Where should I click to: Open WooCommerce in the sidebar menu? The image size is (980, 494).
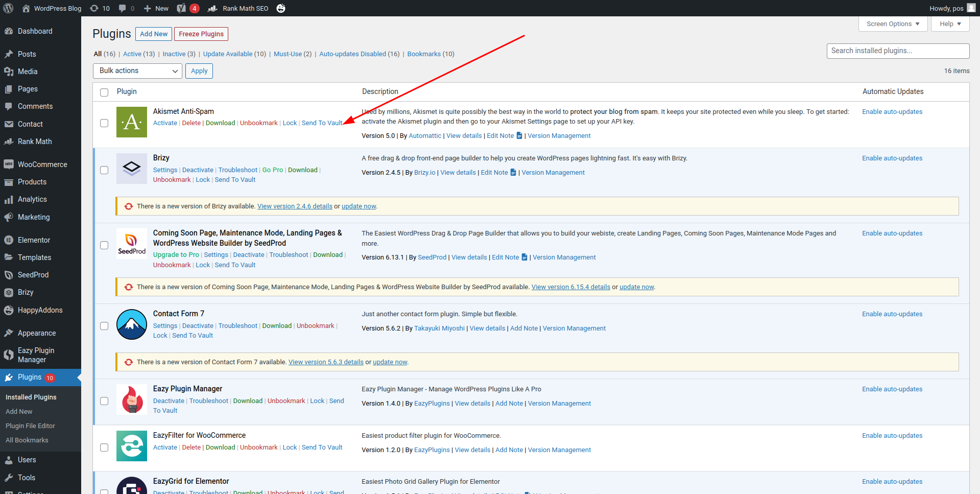click(42, 164)
